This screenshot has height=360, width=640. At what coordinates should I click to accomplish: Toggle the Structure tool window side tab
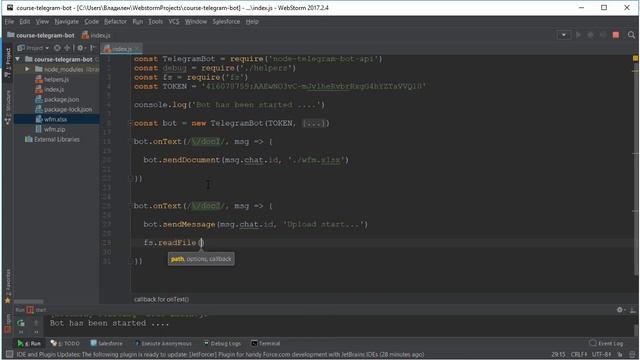7,107
